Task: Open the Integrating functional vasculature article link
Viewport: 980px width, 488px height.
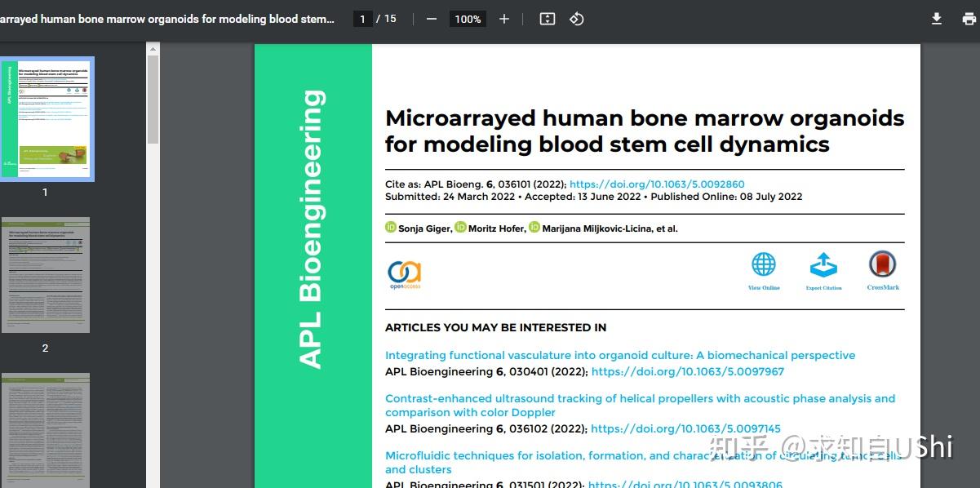Action: click(x=620, y=356)
